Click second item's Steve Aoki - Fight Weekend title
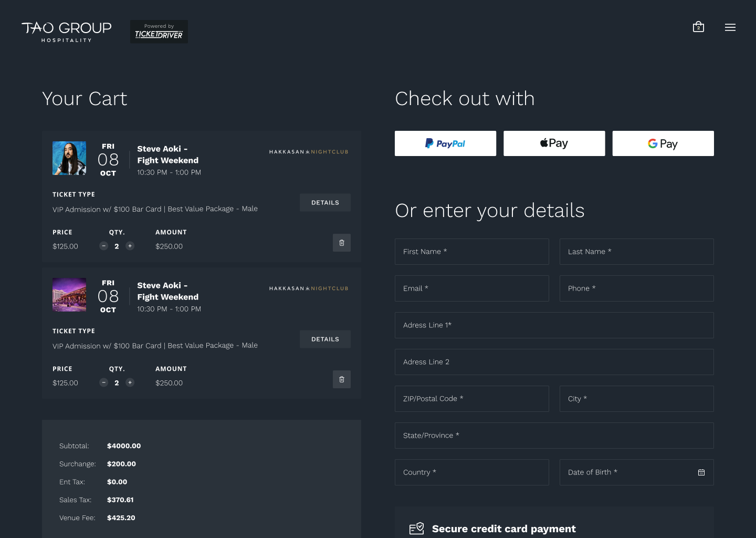 (168, 291)
